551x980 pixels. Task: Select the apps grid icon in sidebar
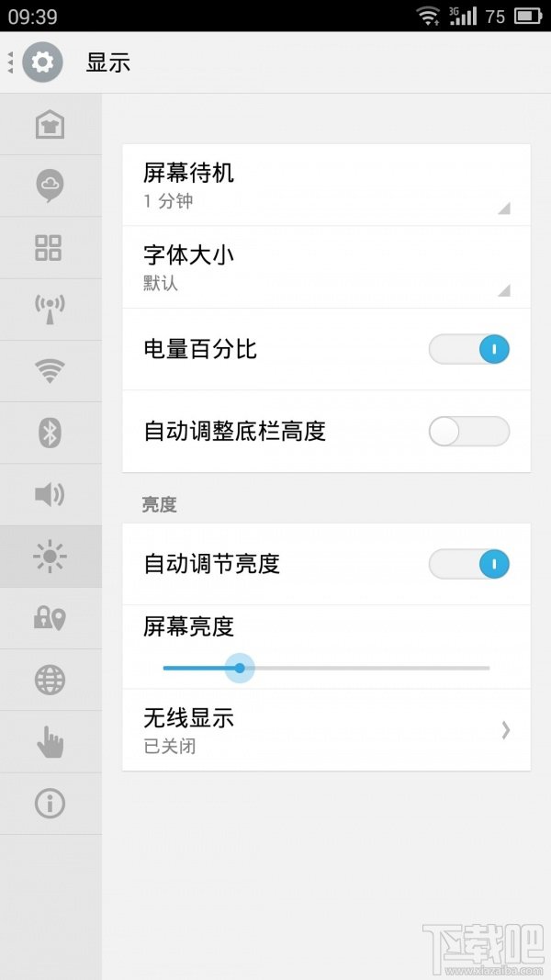pyautogui.click(x=51, y=248)
